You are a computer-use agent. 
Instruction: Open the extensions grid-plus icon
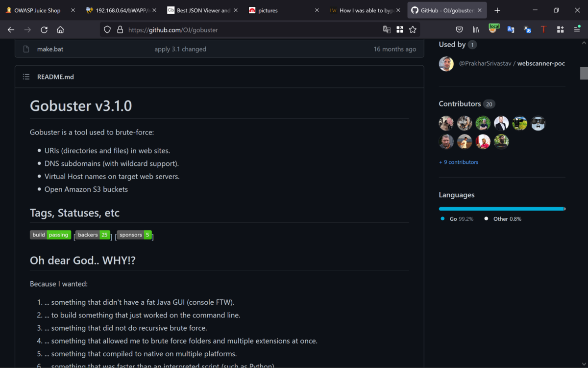[560, 29]
